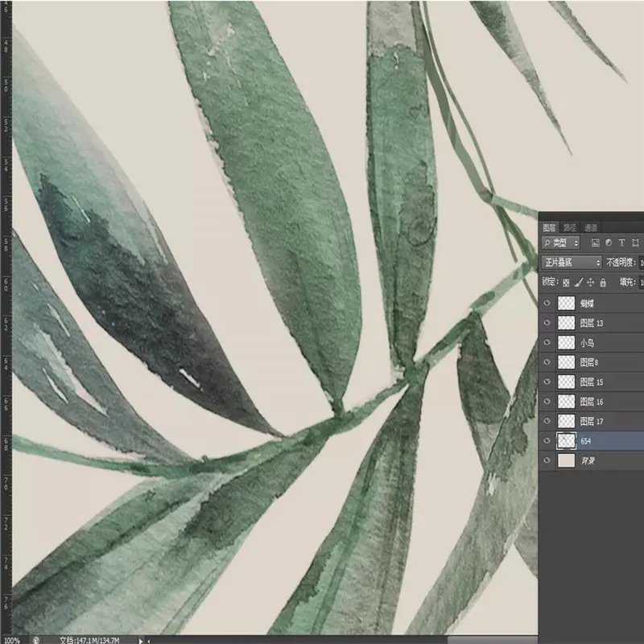Click the adjustment layer filter icon
This screenshot has height=644, width=644.
[609, 242]
